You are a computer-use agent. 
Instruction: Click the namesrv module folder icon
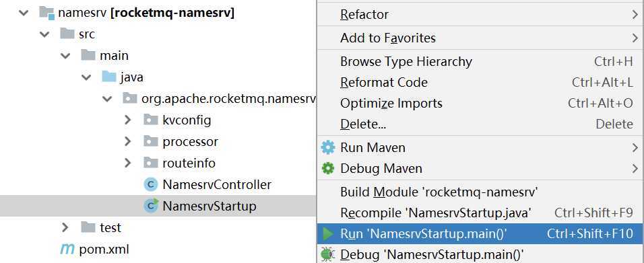pyautogui.click(x=46, y=13)
